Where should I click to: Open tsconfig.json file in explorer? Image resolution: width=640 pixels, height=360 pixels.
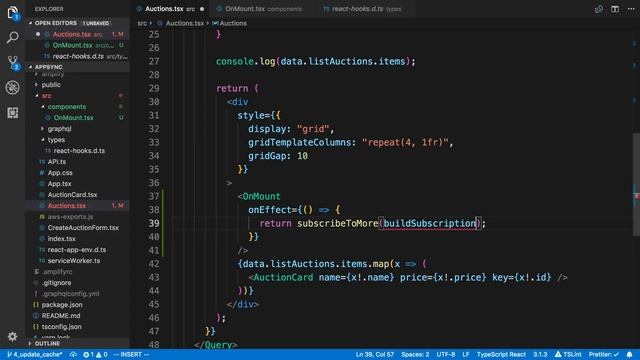coord(61,327)
